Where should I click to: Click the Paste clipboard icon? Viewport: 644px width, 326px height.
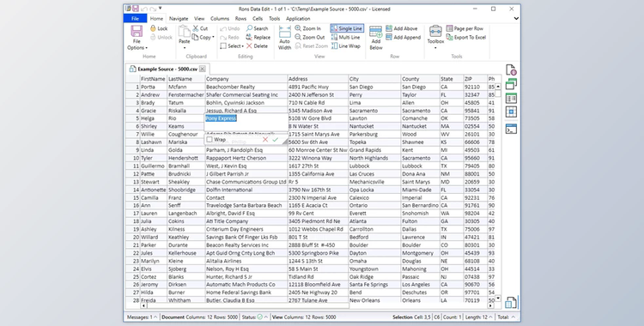[x=184, y=32]
